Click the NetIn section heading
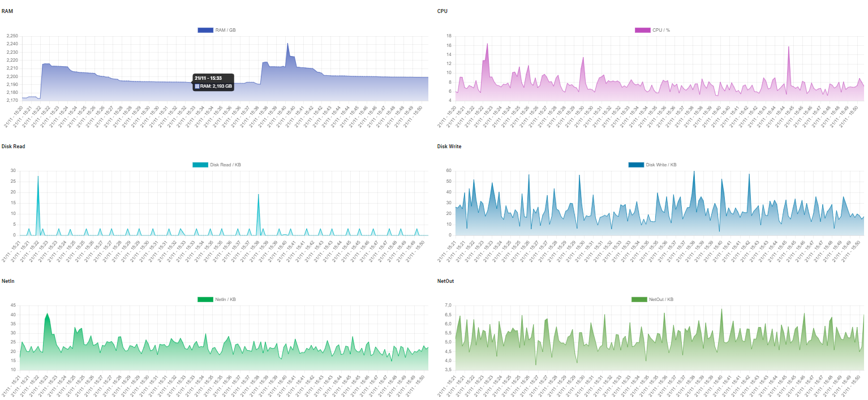Image resolution: width=868 pixels, height=400 pixels. coord(8,281)
